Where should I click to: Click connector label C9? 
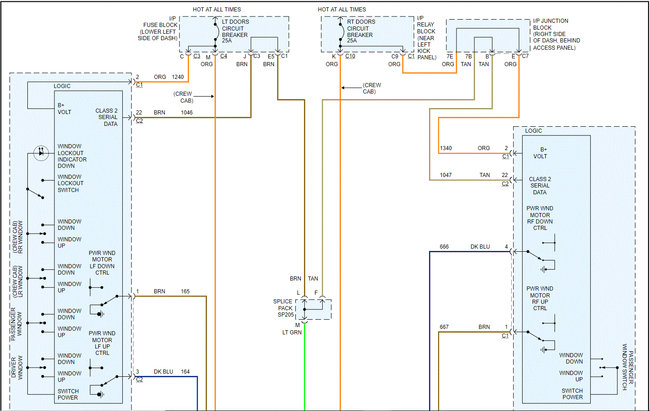pos(395,56)
